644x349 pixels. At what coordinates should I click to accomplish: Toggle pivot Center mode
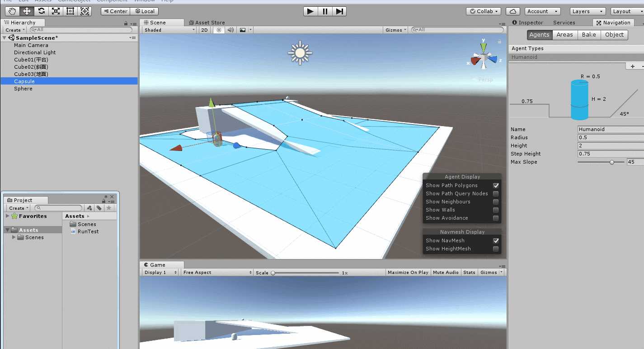point(116,11)
